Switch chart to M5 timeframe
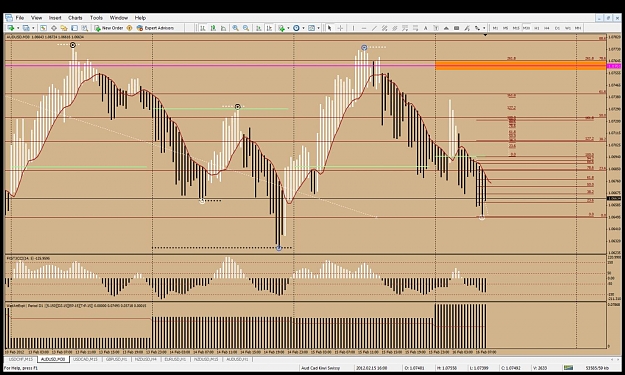This screenshot has height=375, width=625. point(505,28)
